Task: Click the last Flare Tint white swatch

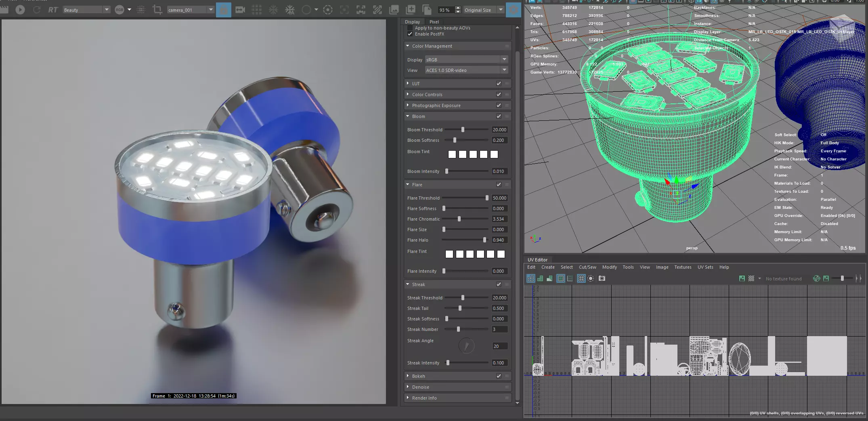Action: point(501,254)
